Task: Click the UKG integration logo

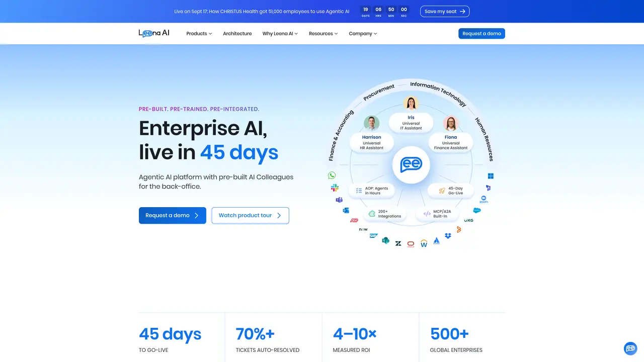Action: [x=469, y=220]
